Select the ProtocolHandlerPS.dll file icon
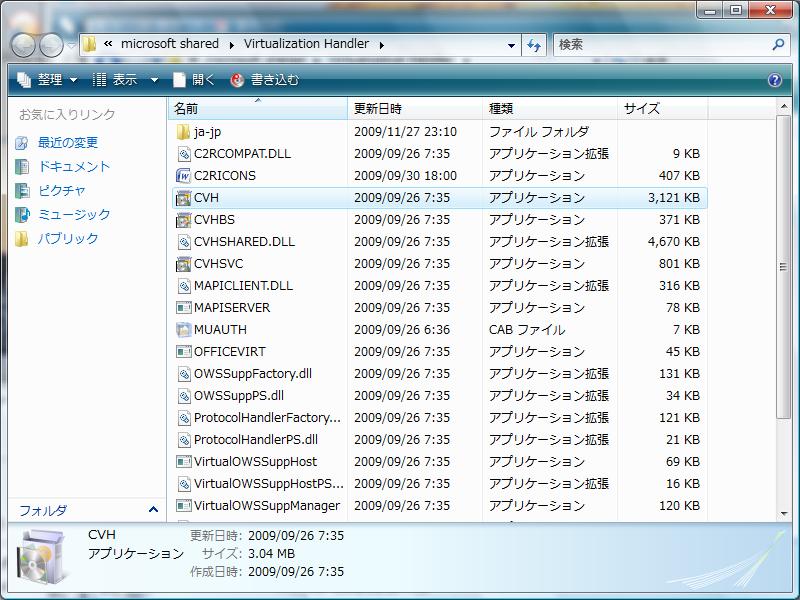The width and height of the screenshot is (800, 600). coord(184,440)
